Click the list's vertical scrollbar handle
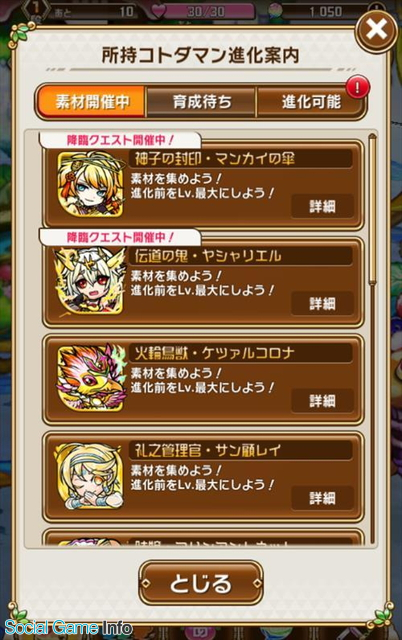The height and width of the screenshot is (640, 402). point(372,209)
